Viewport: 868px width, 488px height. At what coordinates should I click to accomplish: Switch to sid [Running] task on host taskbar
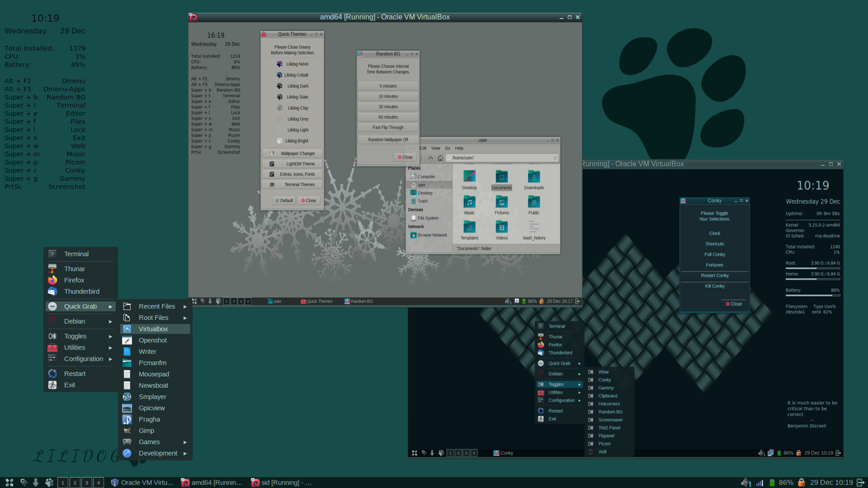click(x=281, y=483)
